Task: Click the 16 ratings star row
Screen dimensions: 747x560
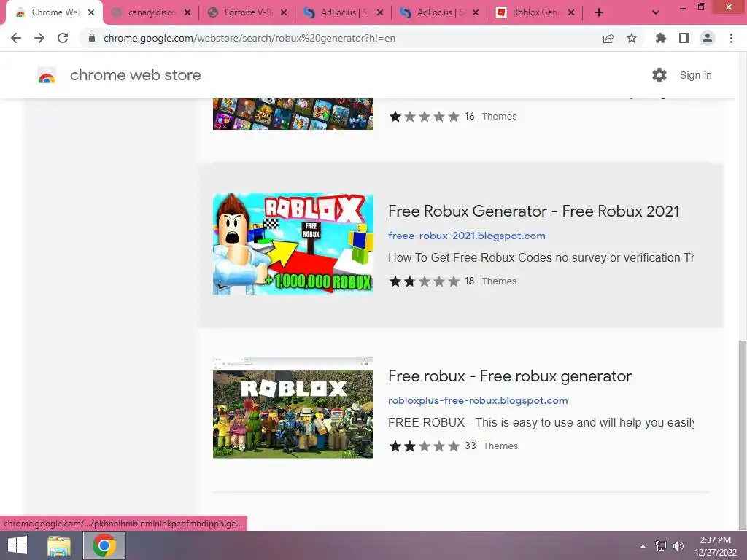Action: coord(424,117)
